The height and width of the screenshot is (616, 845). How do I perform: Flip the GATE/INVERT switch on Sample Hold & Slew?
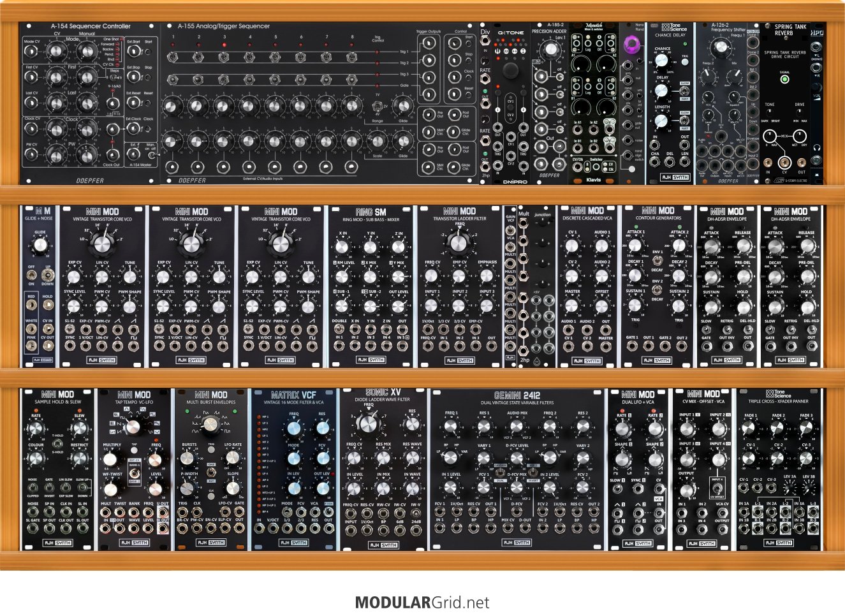[49, 488]
